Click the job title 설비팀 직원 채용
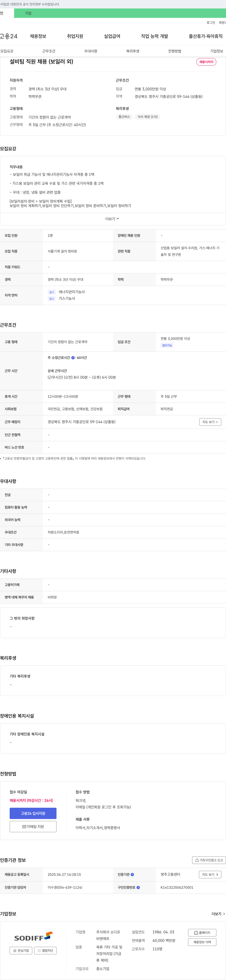The width and height of the screenshot is (226, 980). click(41, 62)
